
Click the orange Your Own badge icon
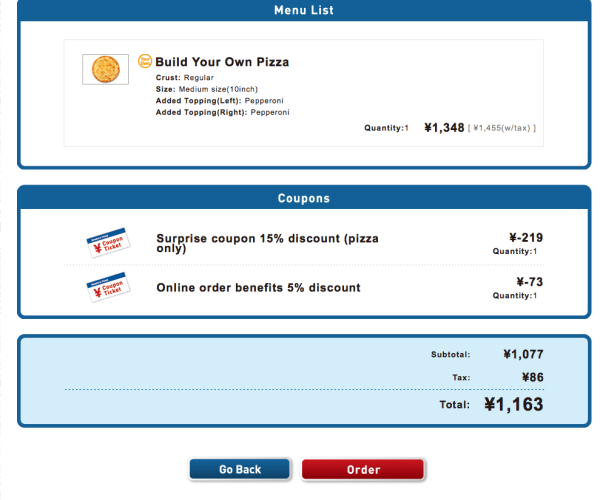145,61
